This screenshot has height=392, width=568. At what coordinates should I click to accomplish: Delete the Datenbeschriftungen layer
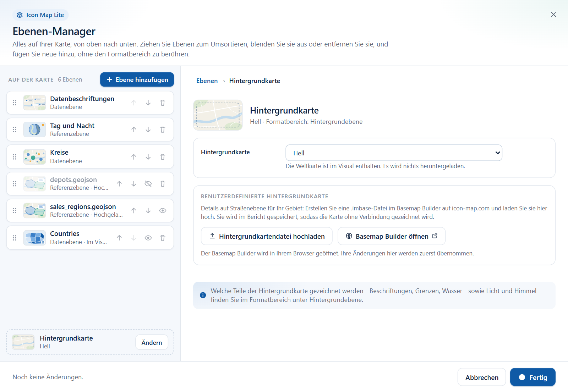[x=163, y=103]
